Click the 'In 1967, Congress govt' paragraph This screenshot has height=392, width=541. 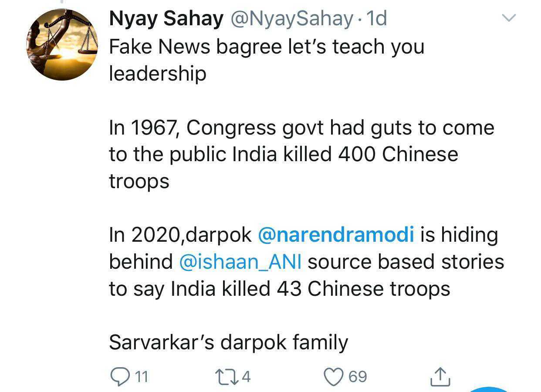[x=301, y=128]
